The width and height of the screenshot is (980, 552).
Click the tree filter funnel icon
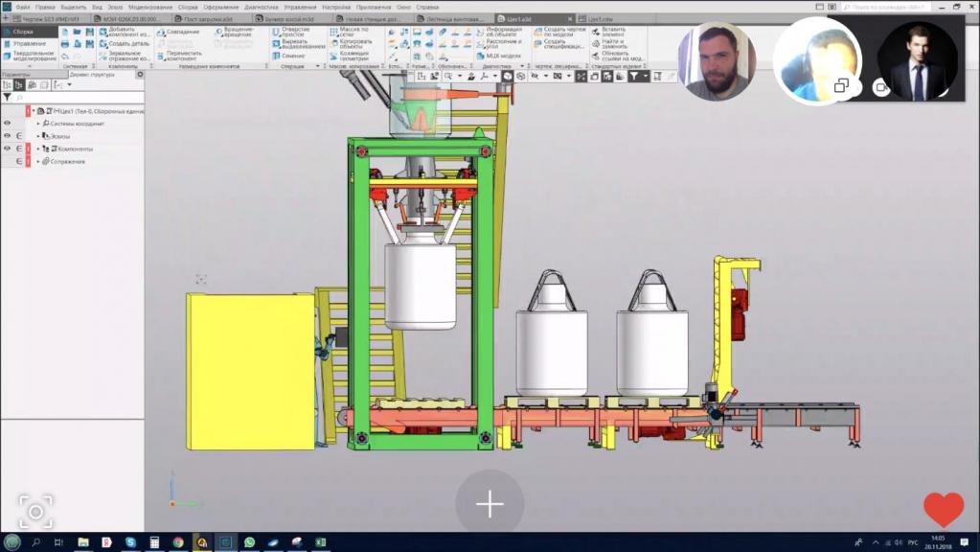point(7,98)
